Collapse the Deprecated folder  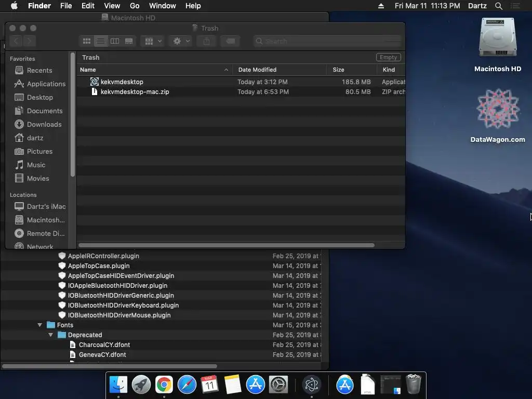[50, 335]
